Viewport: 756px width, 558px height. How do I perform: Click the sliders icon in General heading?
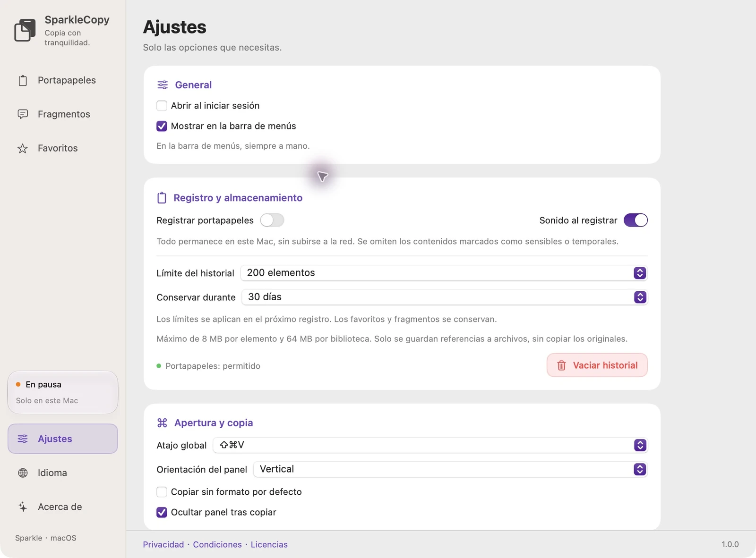[x=163, y=85]
